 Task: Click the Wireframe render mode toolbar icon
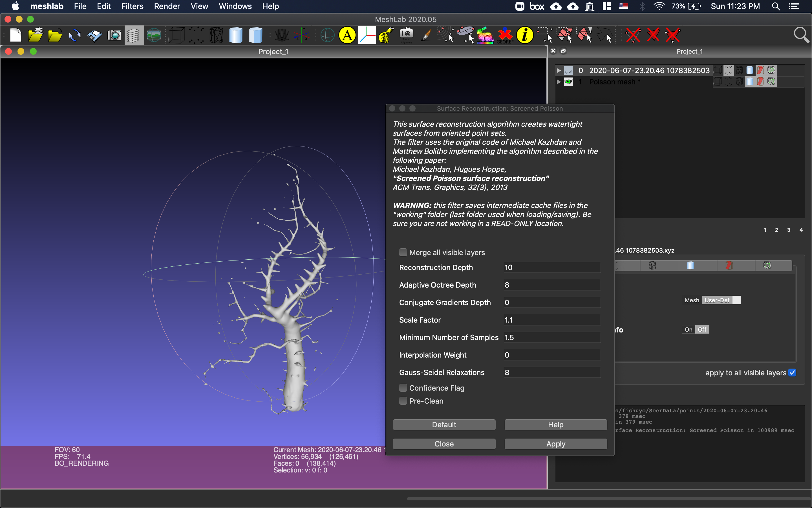pyautogui.click(x=217, y=35)
